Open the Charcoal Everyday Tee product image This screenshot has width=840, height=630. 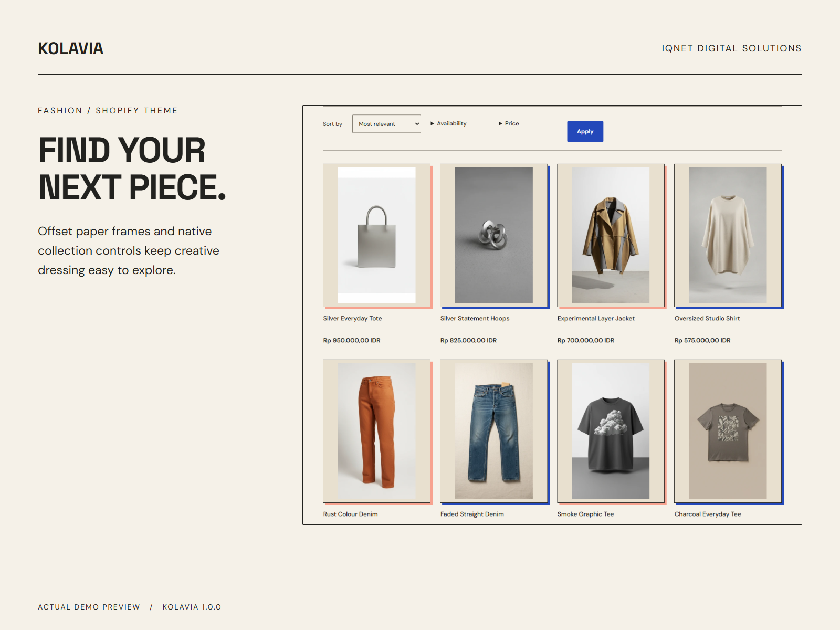pos(728,431)
